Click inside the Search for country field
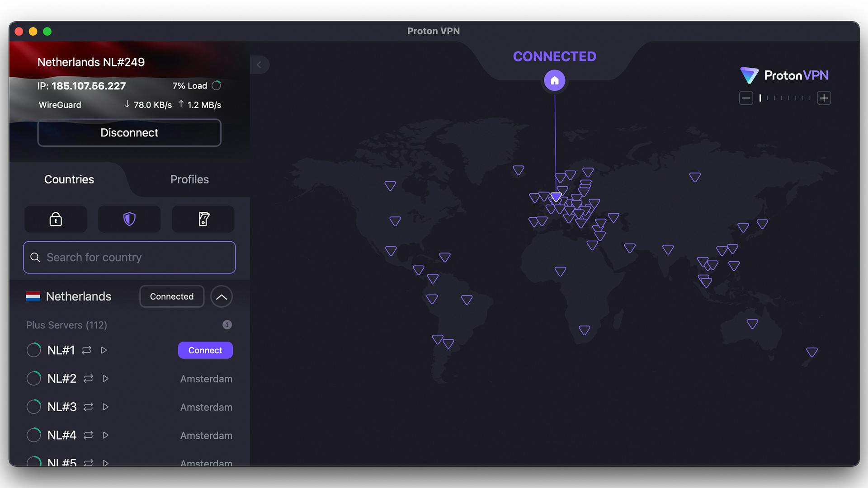This screenshot has height=488, width=868. point(129,257)
